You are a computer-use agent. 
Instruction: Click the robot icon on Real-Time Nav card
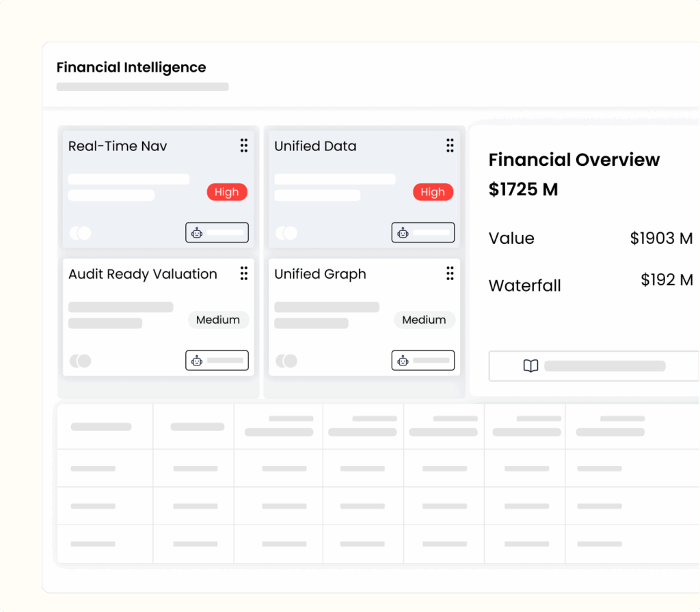(x=197, y=233)
